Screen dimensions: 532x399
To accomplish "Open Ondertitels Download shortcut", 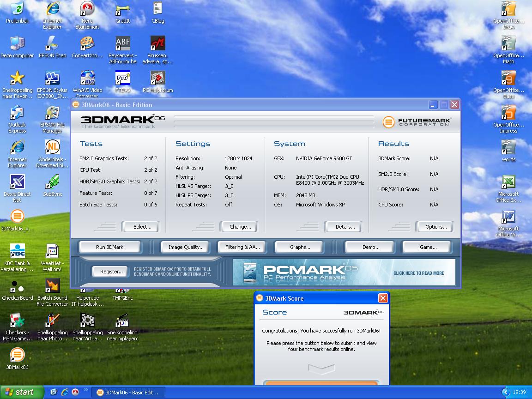I will coord(52,153).
